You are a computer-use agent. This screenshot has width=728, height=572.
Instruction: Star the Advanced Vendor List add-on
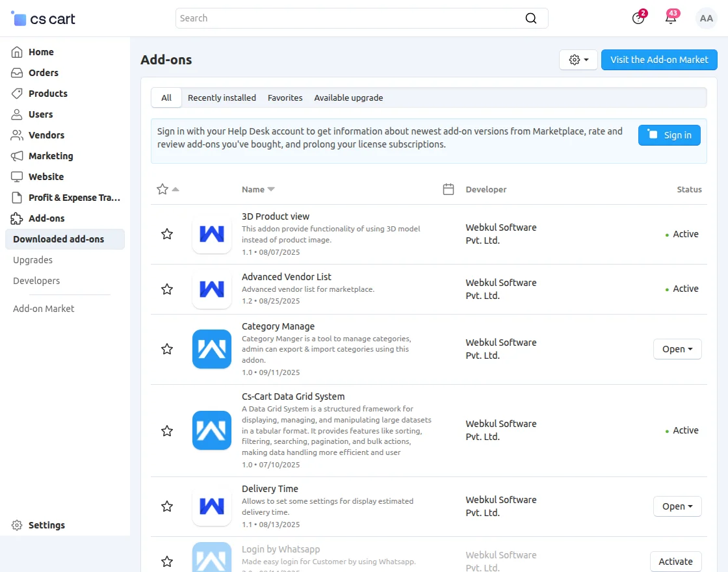(x=167, y=289)
